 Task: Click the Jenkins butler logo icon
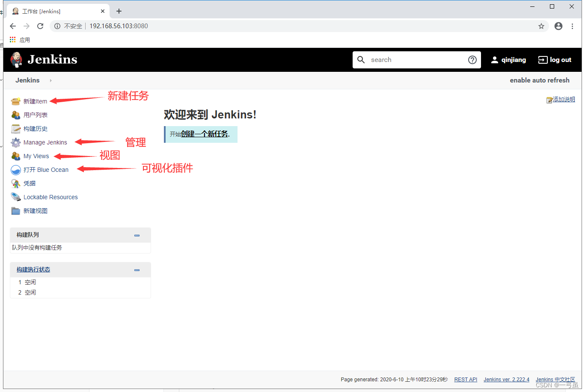[x=16, y=59]
